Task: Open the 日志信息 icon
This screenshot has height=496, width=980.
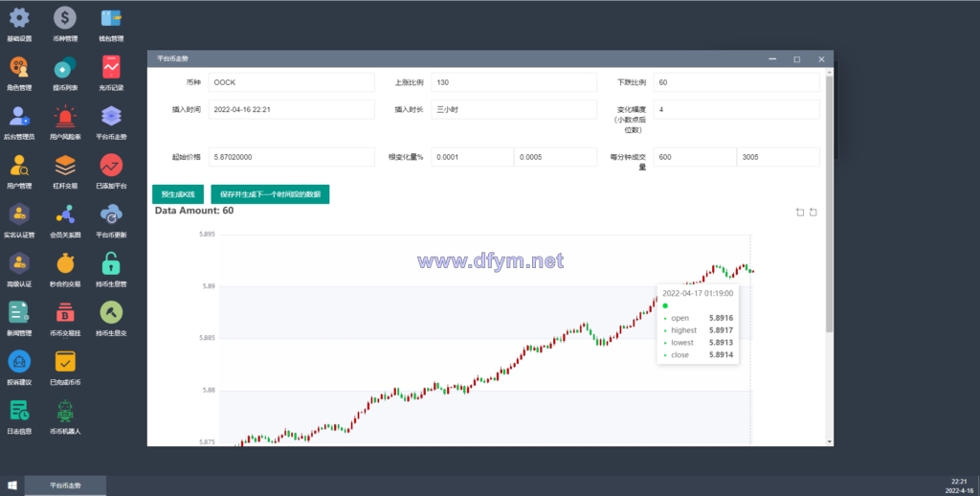Action: (x=19, y=411)
